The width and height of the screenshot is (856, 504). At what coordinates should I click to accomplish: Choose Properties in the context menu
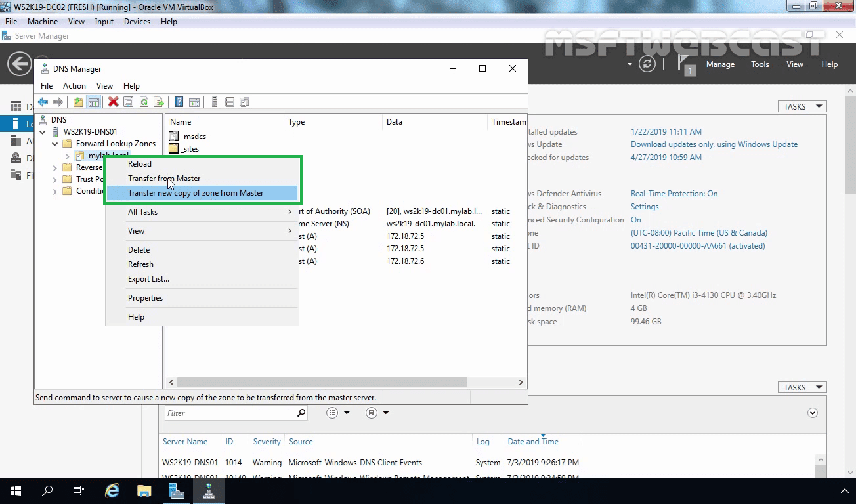tap(202, 298)
